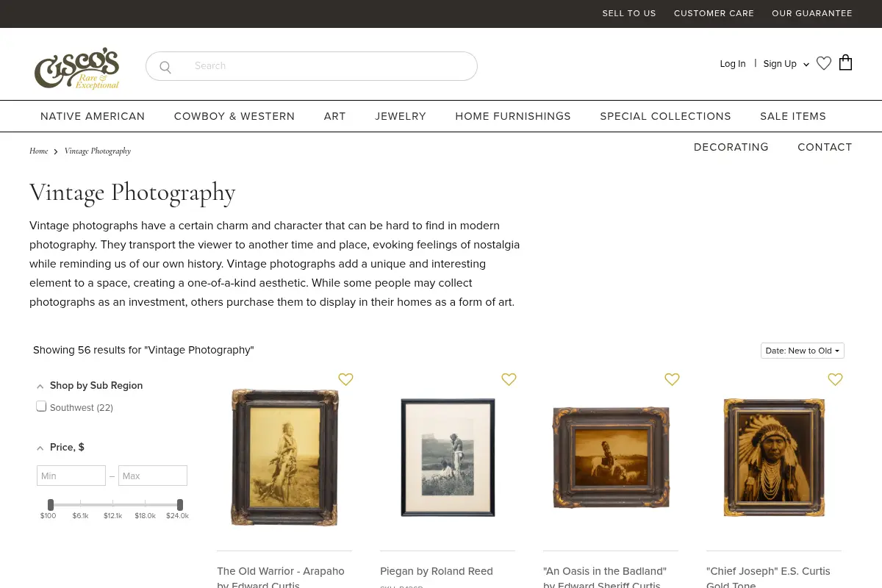Image resolution: width=882 pixels, height=588 pixels.
Task: Click the Home breadcrumb link
Action: [x=39, y=151]
